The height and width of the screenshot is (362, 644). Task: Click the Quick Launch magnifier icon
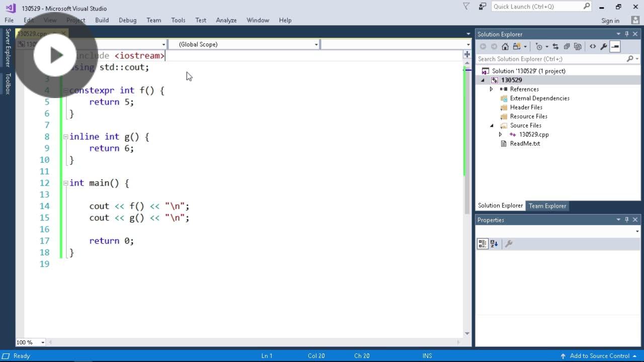point(587,7)
